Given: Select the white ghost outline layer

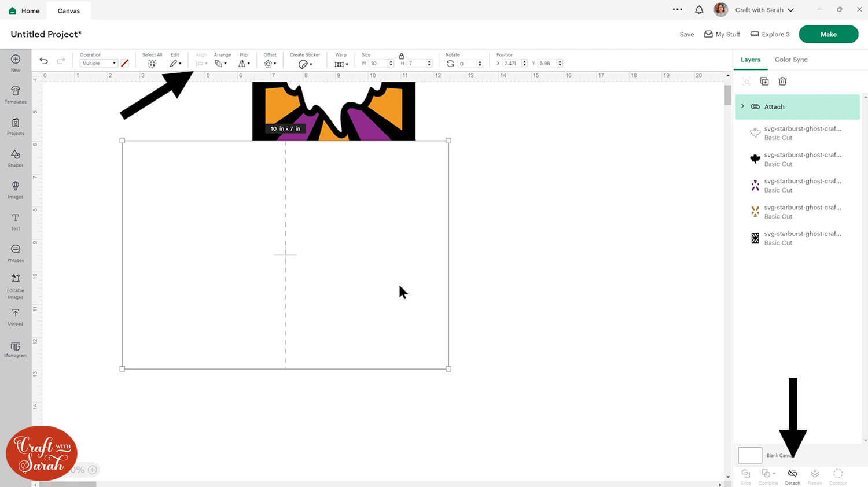Looking at the screenshot, I should (797, 133).
